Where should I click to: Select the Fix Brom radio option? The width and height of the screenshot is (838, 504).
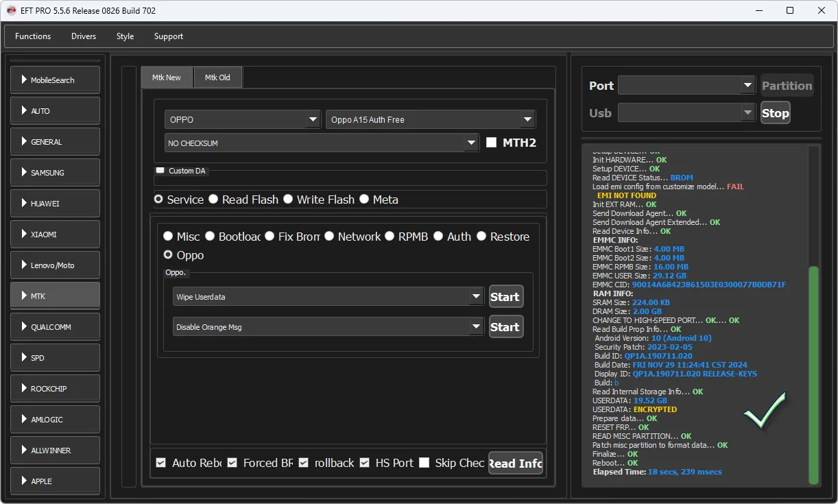(270, 237)
